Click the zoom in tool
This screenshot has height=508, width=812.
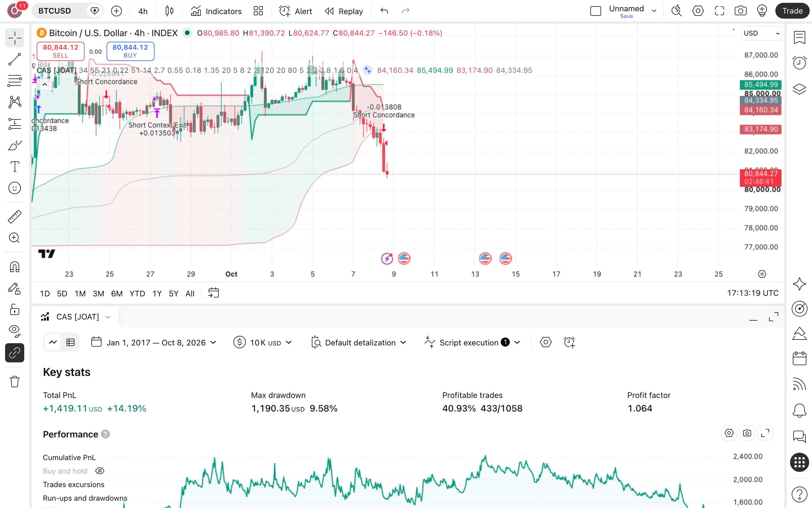pyautogui.click(x=14, y=238)
